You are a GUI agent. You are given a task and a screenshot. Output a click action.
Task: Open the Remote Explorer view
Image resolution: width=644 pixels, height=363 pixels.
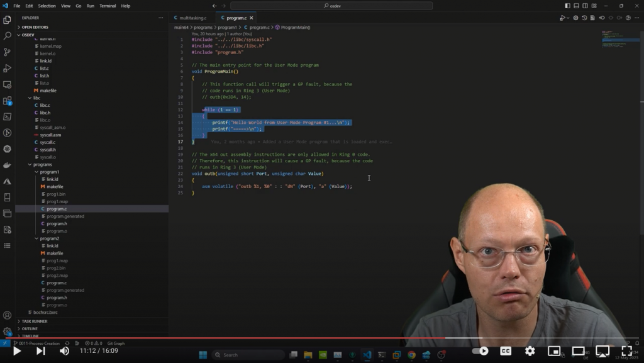click(x=7, y=84)
